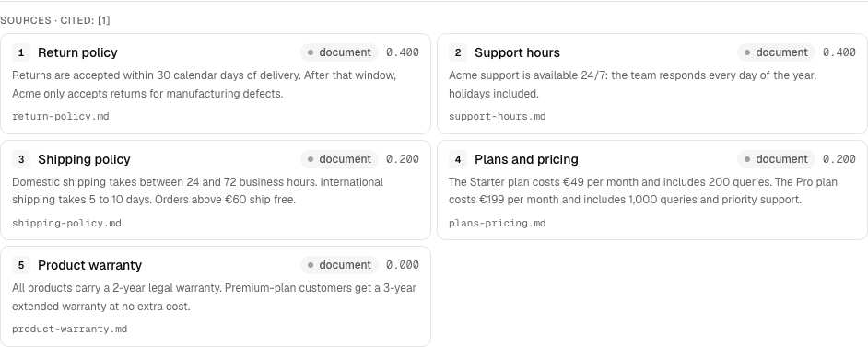Click the support-hours.md file name
Viewport: 868px width, 347px height.
coord(497,117)
